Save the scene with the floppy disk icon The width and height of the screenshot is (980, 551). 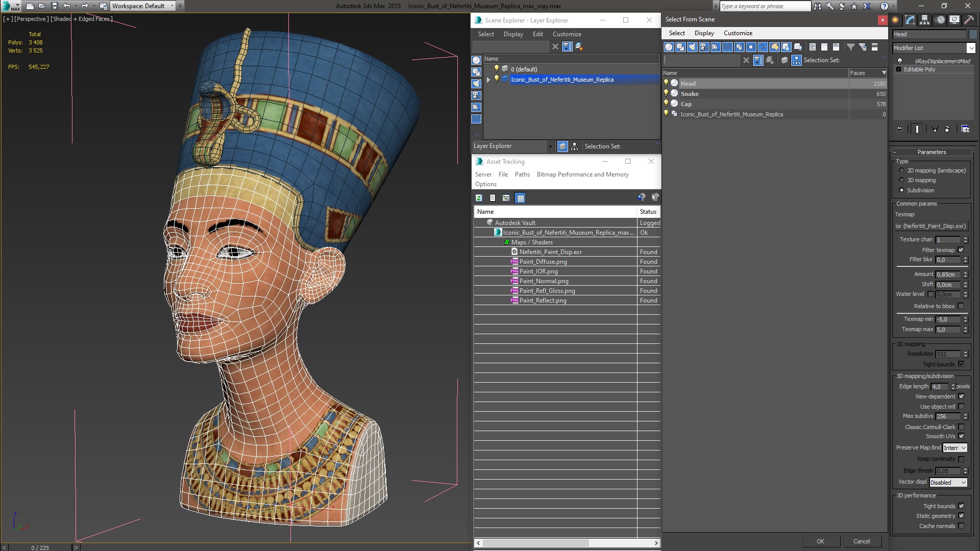(55, 6)
